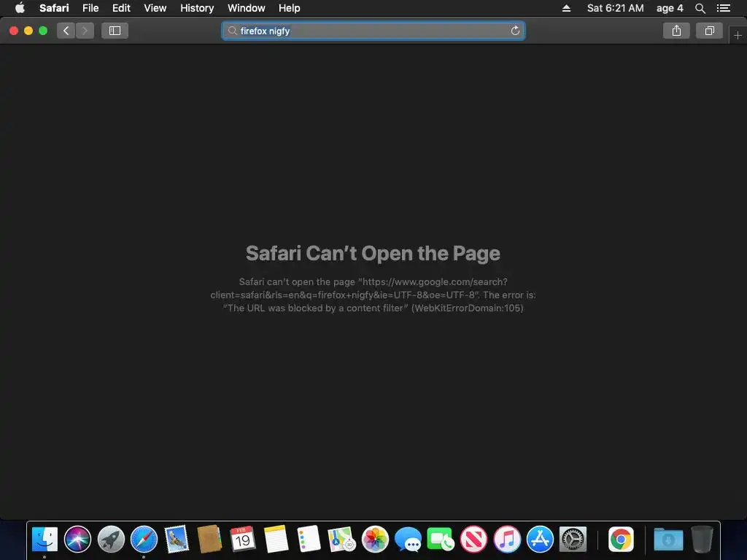This screenshot has width=747, height=560.
Task: Open Finder from the Dock
Action: [x=44, y=539]
